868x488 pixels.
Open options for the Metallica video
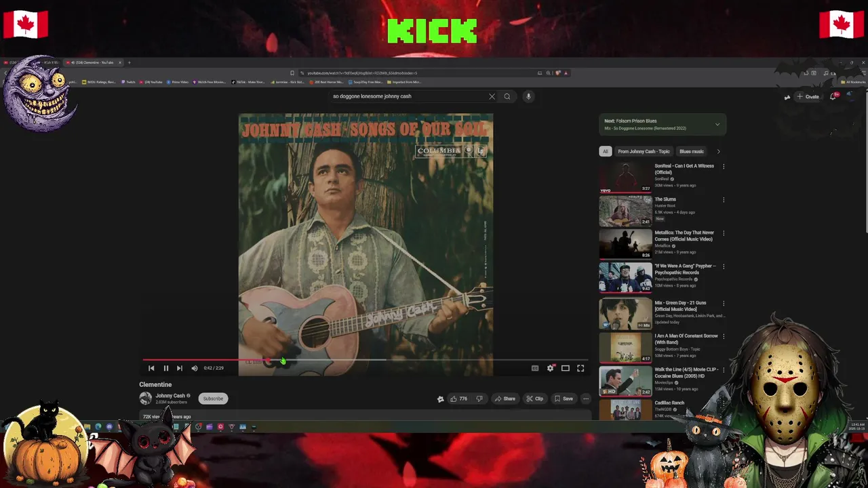click(x=724, y=233)
